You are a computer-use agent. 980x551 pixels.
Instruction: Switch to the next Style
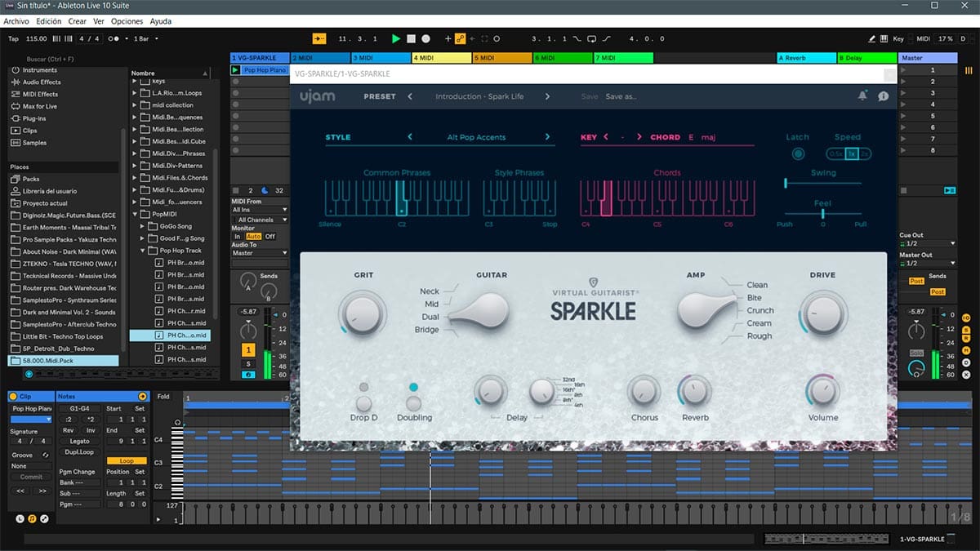547,137
